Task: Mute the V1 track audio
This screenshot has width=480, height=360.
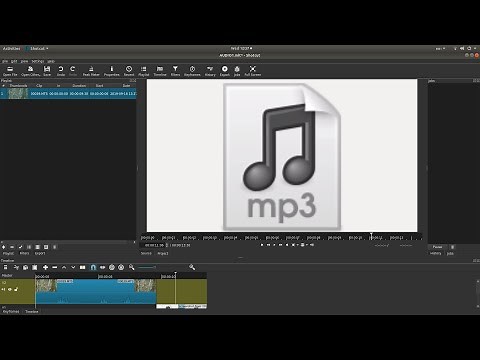Action: tap(4, 289)
